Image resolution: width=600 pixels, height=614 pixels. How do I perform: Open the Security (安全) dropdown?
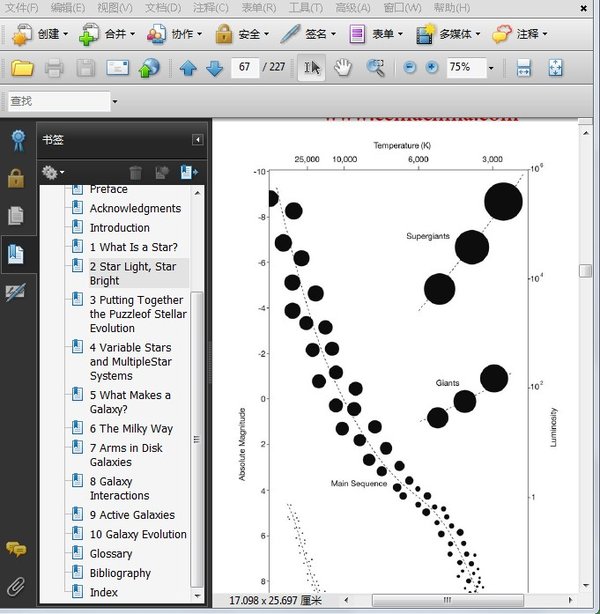click(x=242, y=34)
